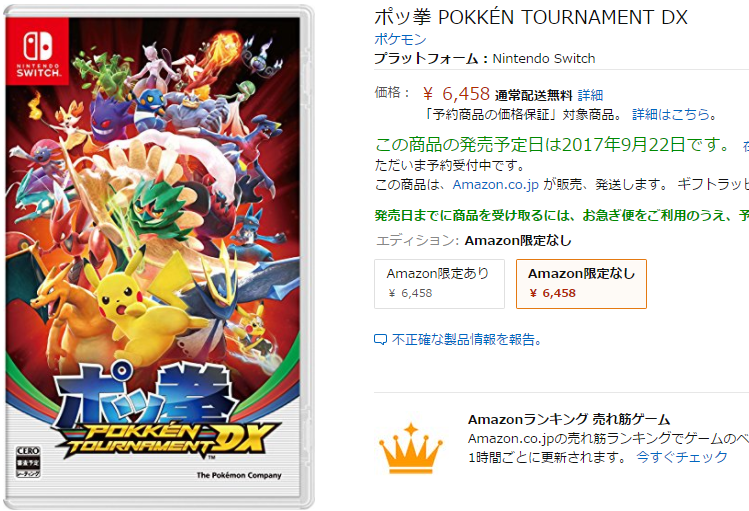Click the orange crown ranking icon
749x511 pixels.
point(411,448)
